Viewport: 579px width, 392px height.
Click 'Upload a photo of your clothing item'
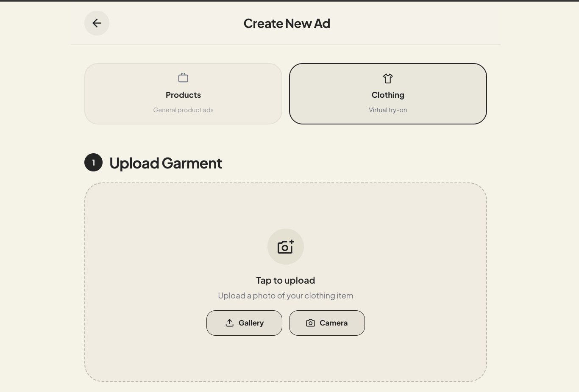coord(286,295)
